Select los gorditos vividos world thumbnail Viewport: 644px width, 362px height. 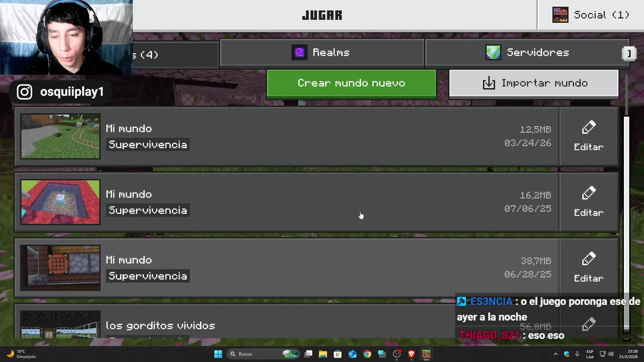[x=60, y=325]
